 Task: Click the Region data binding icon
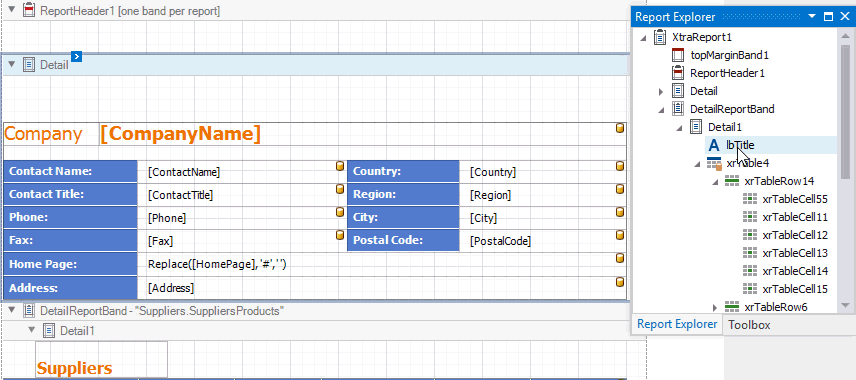click(620, 189)
